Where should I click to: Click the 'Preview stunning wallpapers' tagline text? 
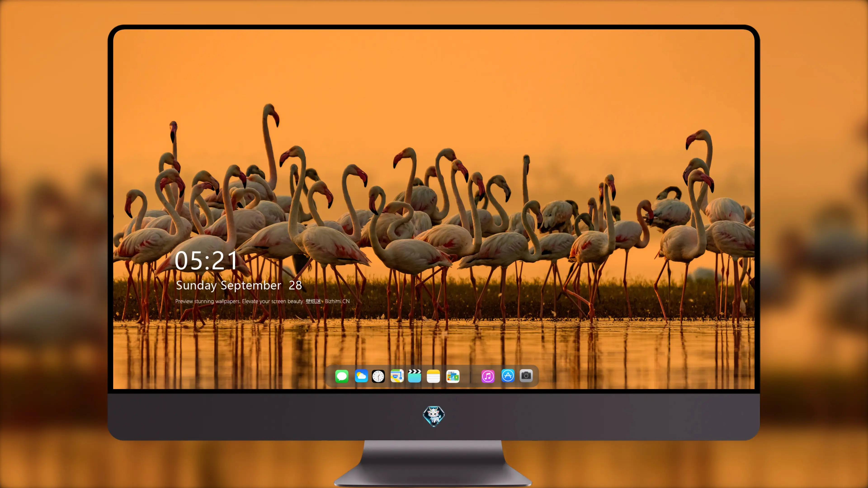tap(262, 301)
